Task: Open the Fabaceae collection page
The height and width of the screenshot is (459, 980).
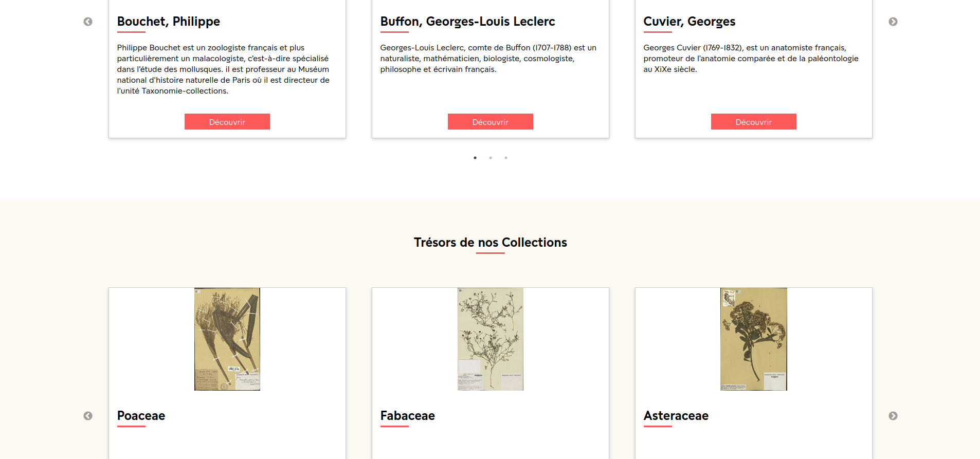Action: click(407, 416)
